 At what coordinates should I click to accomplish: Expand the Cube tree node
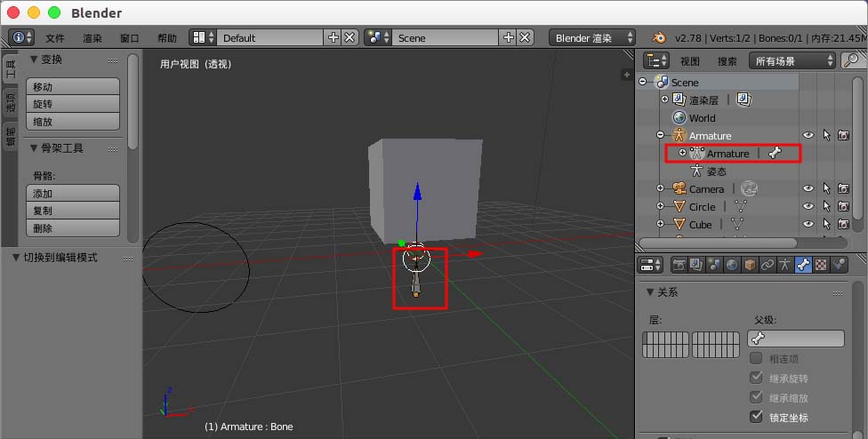pos(660,224)
